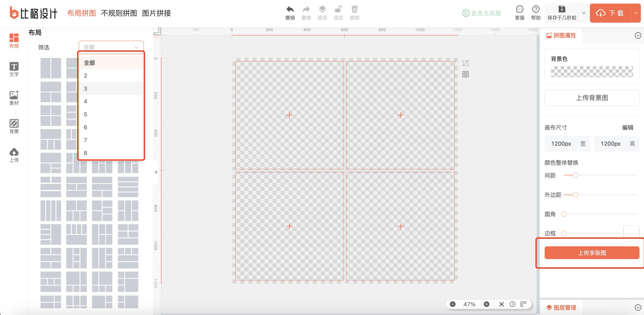Zoom out with the minus button
Screen dimensions: 644x315
click(x=452, y=304)
